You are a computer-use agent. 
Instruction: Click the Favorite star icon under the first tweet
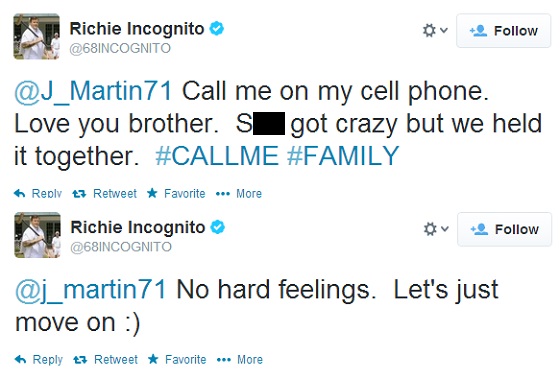(152, 193)
